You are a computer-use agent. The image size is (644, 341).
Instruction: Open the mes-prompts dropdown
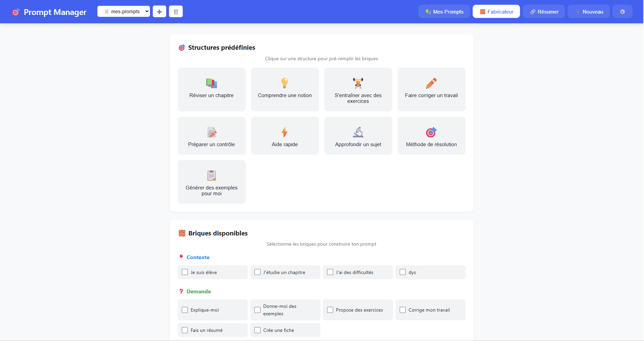(123, 11)
